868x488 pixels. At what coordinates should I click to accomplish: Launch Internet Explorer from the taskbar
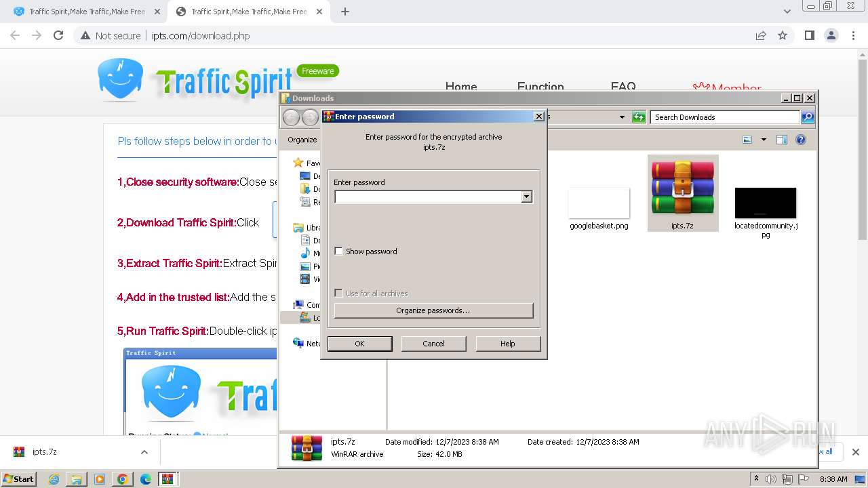54,479
